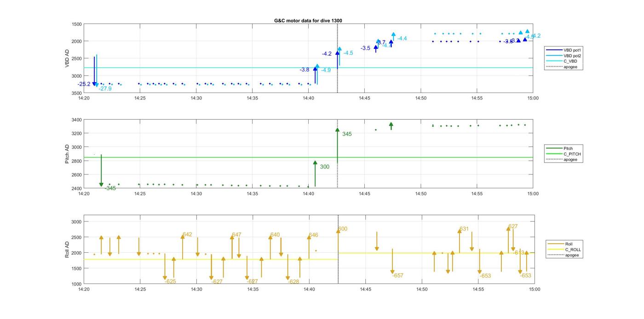Image resolution: width=644 pixels, height=319 pixels.
Task: Select the -657 roll data label
Action: point(397,276)
